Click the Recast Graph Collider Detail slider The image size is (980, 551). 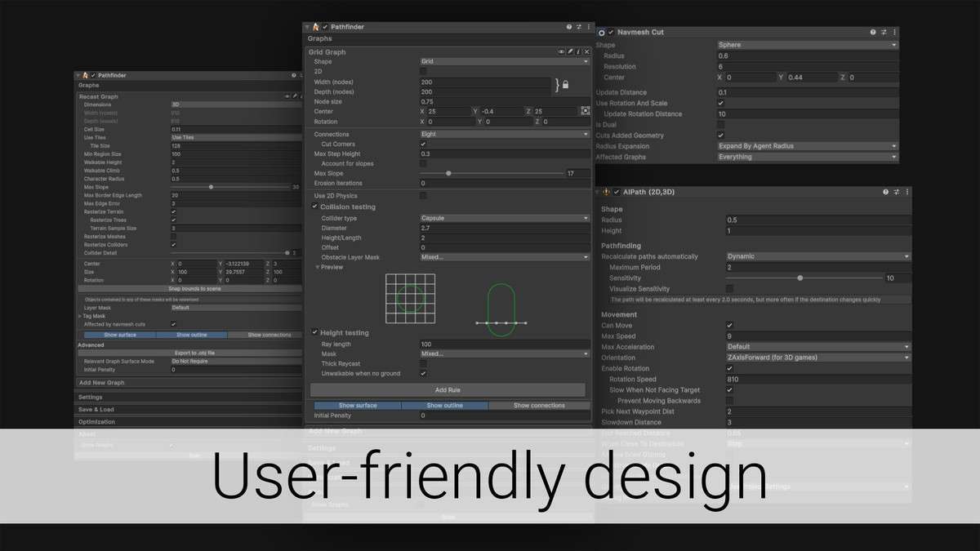click(x=230, y=253)
